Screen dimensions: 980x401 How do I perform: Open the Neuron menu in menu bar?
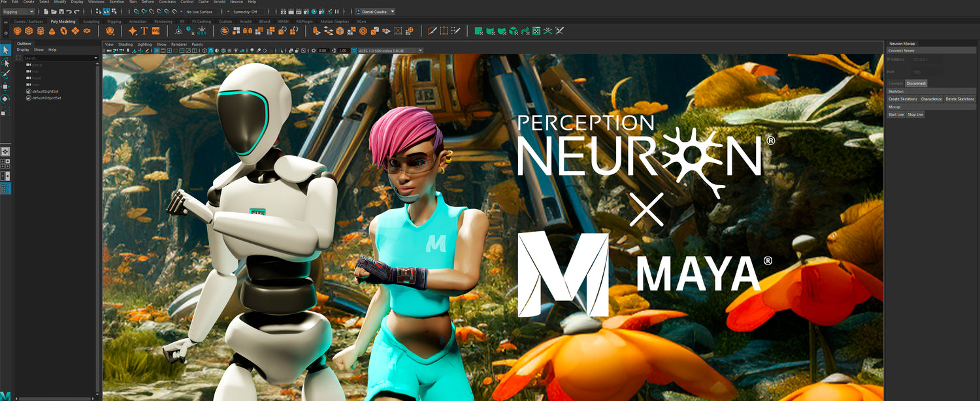click(x=237, y=2)
